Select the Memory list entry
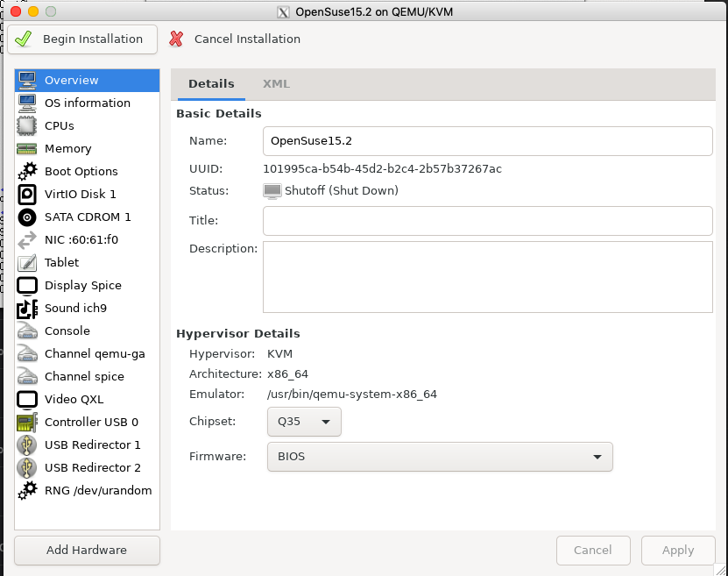728x576 pixels. (x=88, y=149)
